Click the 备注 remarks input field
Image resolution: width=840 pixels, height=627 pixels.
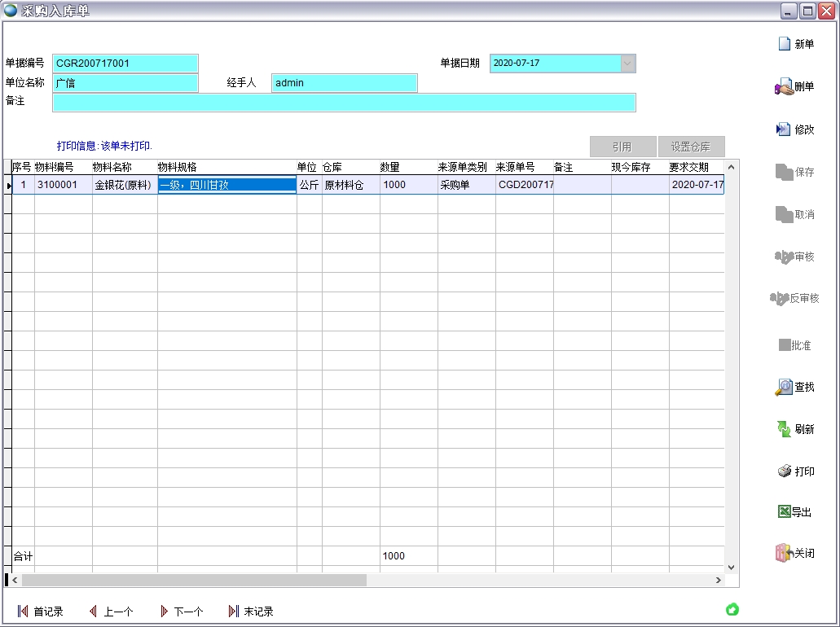[344, 103]
